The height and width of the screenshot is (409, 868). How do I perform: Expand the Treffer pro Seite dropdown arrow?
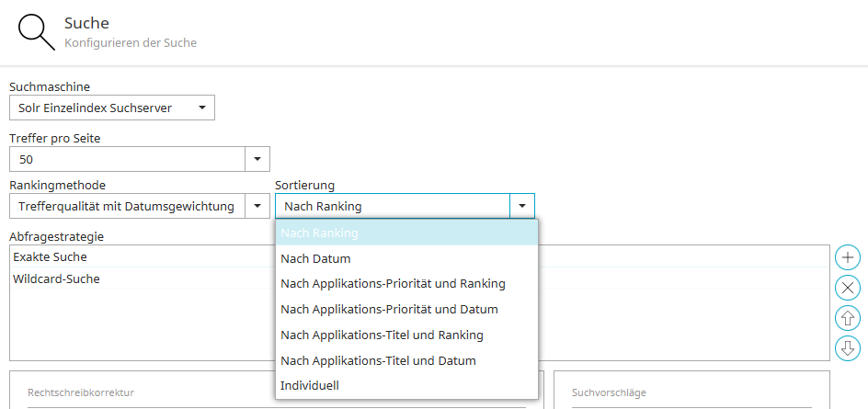click(x=257, y=159)
